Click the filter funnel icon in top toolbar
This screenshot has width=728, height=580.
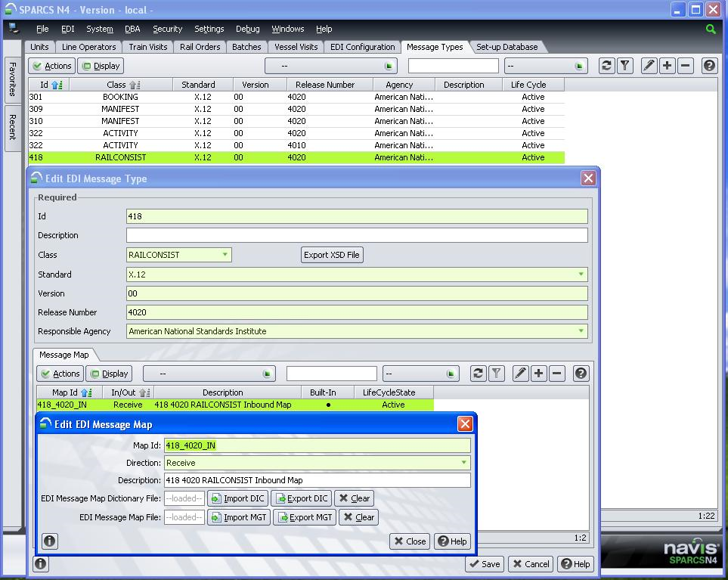tap(625, 66)
